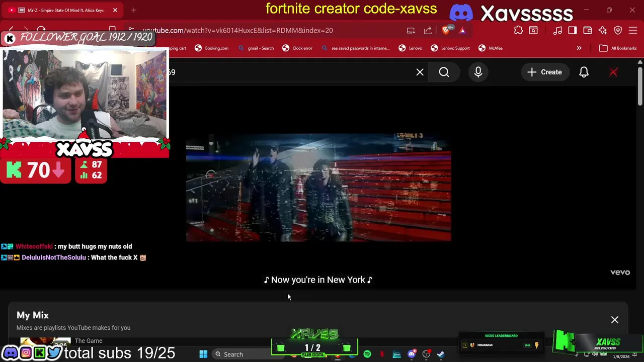This screenshot has height=362, width=644.
Task: Open the Brave Rewards triangle icon
Action: pyautogui.click(x=462, y=30)
